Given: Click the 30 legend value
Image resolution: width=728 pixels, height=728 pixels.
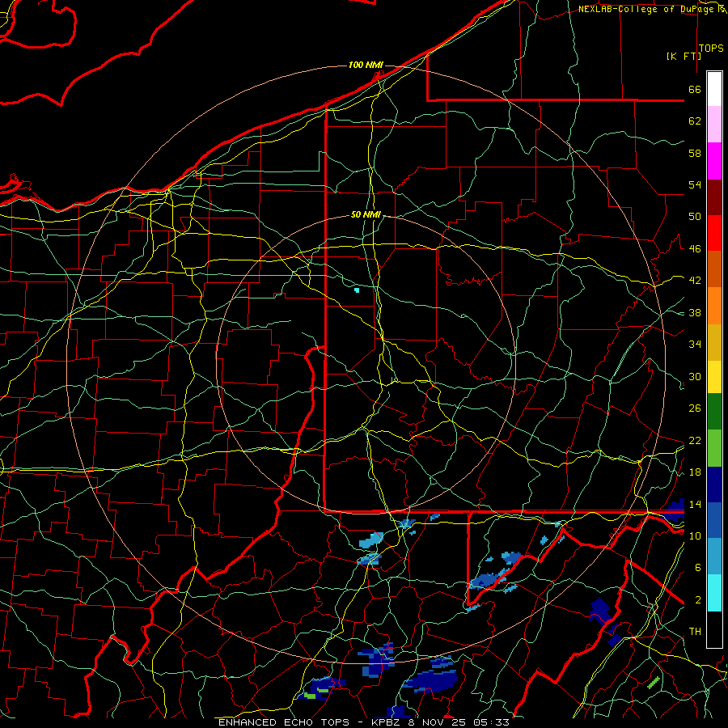Looking at the screenshot, I should point(695,376).
